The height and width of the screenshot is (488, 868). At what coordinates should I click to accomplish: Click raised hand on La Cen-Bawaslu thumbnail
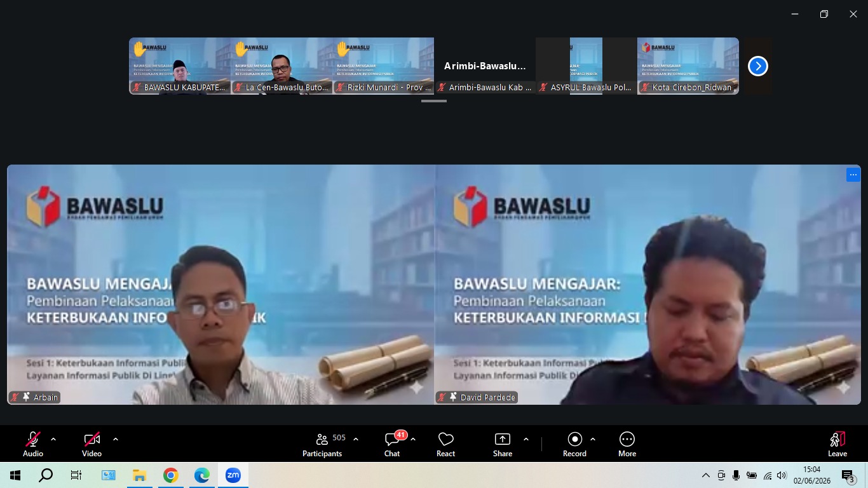point(241,48)
